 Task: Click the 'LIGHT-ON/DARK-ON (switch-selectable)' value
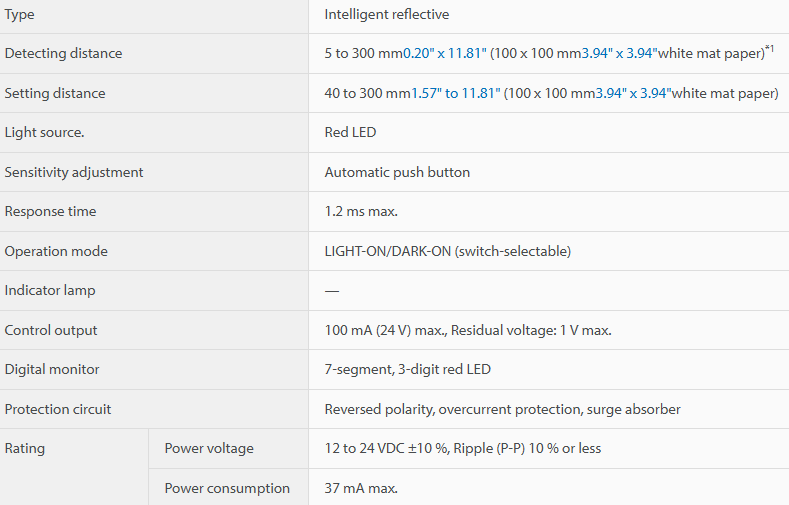(447, 251)
